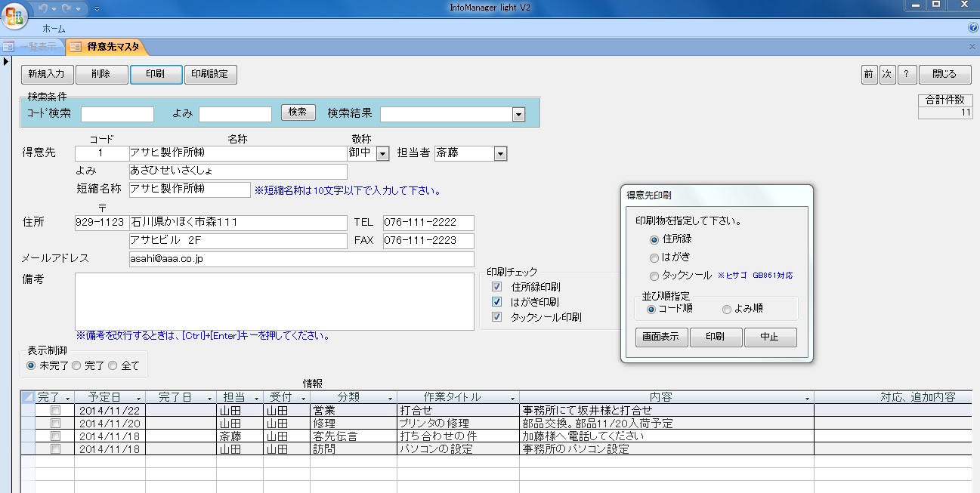Close the tab with X icon

point(972,47)
